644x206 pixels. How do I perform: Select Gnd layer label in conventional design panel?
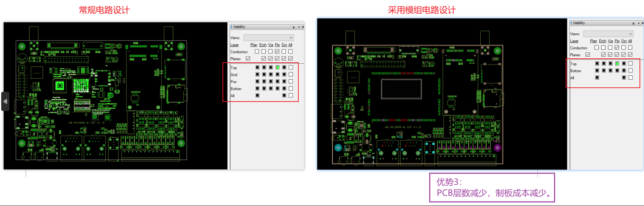coord(234,75)
